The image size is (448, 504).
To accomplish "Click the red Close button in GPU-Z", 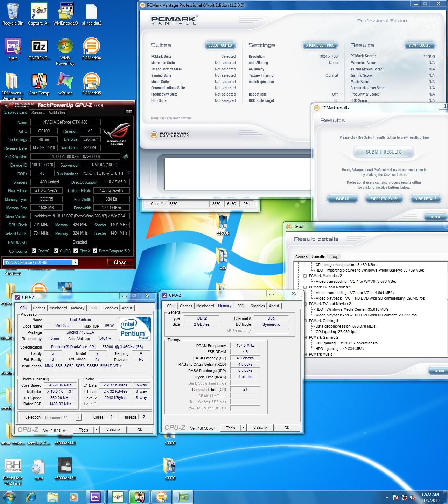I will point(120,262).
